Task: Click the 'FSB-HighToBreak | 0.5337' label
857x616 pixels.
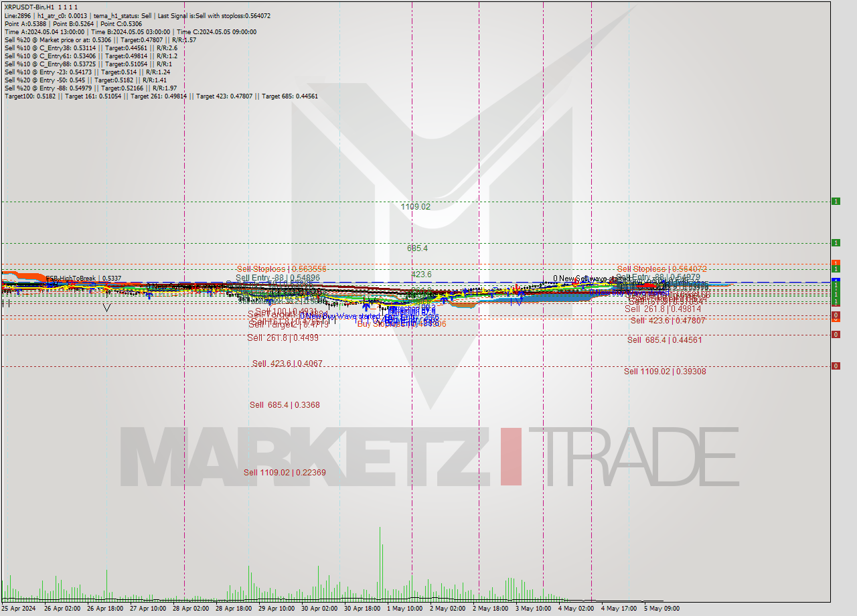Action: coord(84,278)
